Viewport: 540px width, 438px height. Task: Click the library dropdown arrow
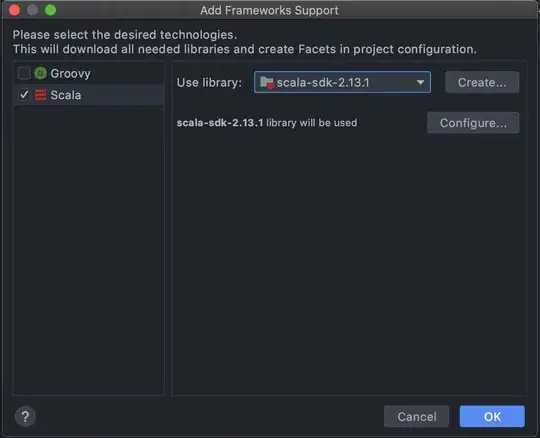[x=420, y=83]
